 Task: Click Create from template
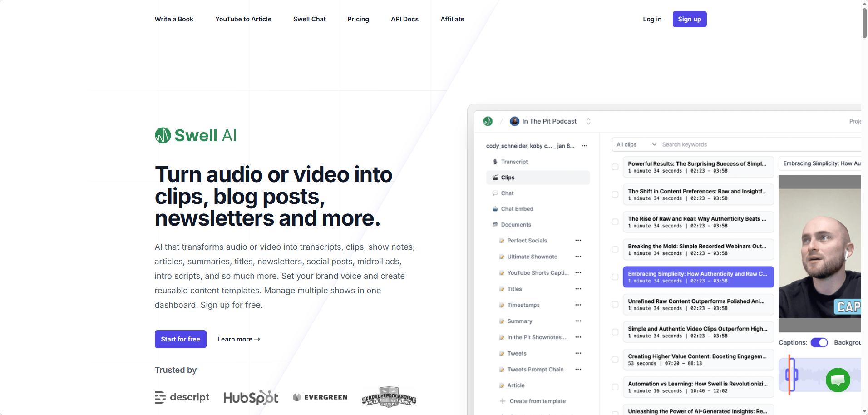(x=538, y=401)
